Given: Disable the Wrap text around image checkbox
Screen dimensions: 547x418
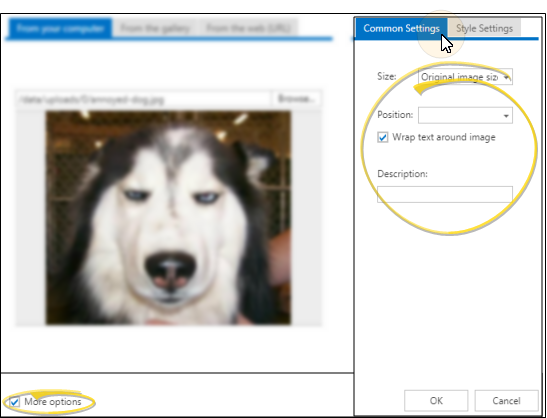Looking at the screenshot, I should (383, 137).
